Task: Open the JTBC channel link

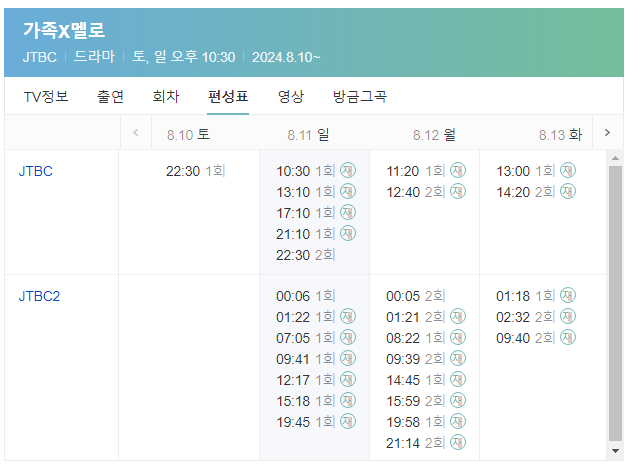Action: click(35, 171)
